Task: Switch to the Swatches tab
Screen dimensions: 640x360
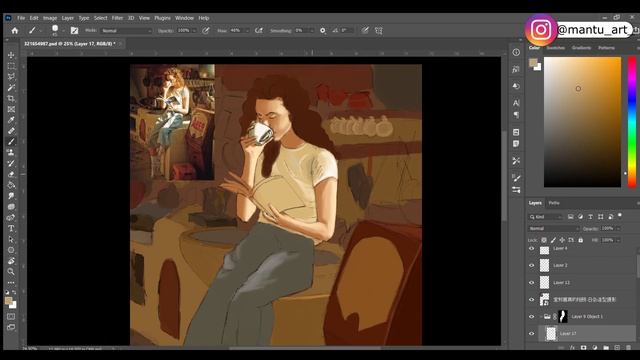Action: 556,48
